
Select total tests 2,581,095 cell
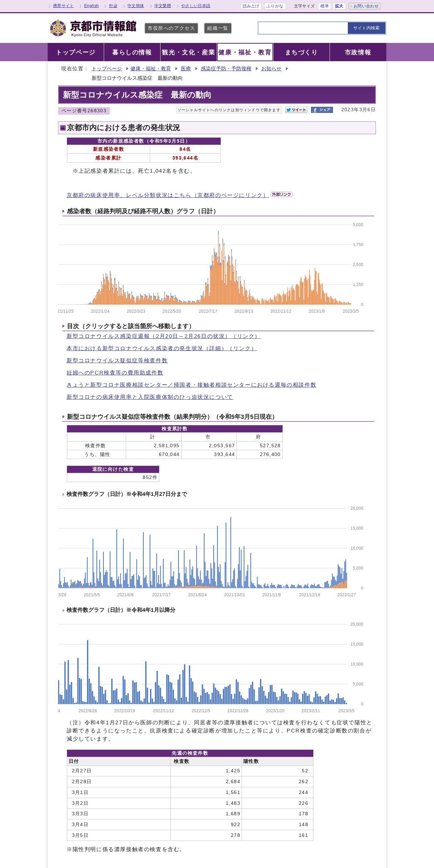tap(153, 446)
